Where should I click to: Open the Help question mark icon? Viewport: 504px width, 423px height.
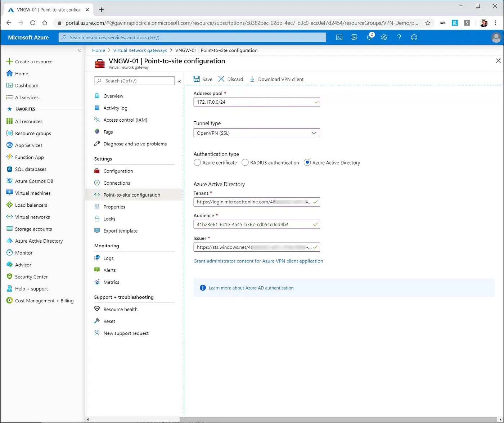tap(399, 37)
